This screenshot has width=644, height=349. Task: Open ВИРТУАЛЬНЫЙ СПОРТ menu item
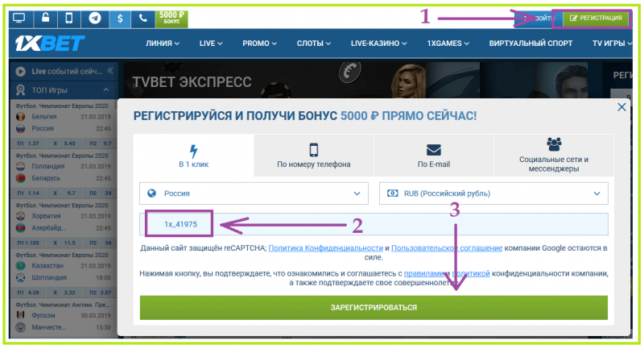point(530,44)
